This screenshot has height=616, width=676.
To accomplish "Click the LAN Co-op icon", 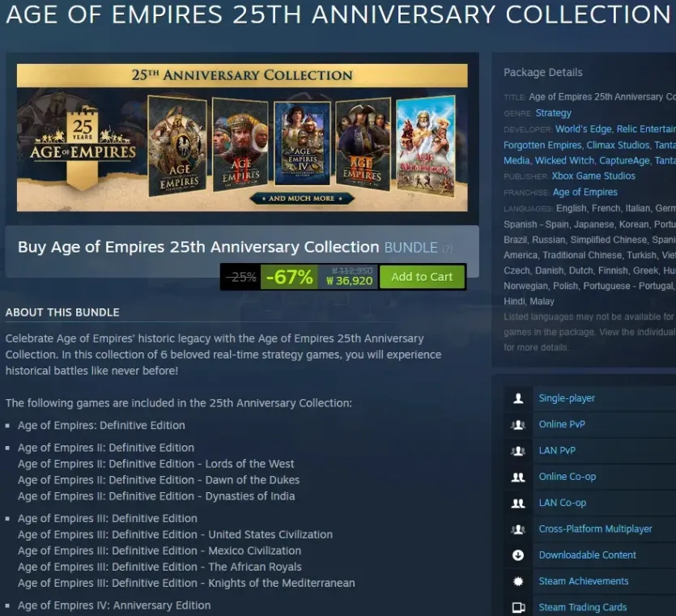I will 518,503.
